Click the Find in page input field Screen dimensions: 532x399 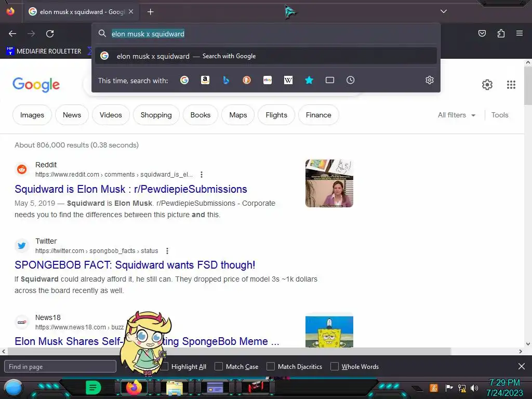tap(60, 366)
